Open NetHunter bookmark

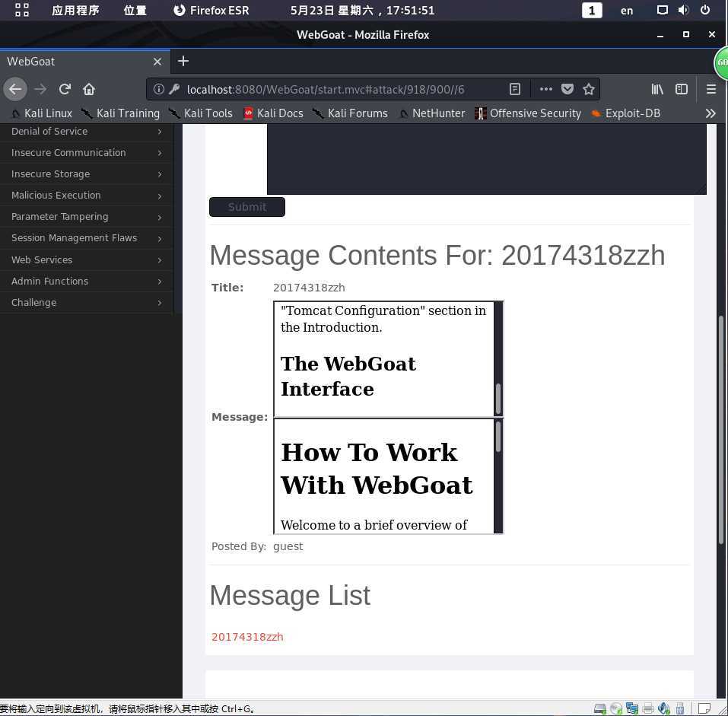point(432,113)
